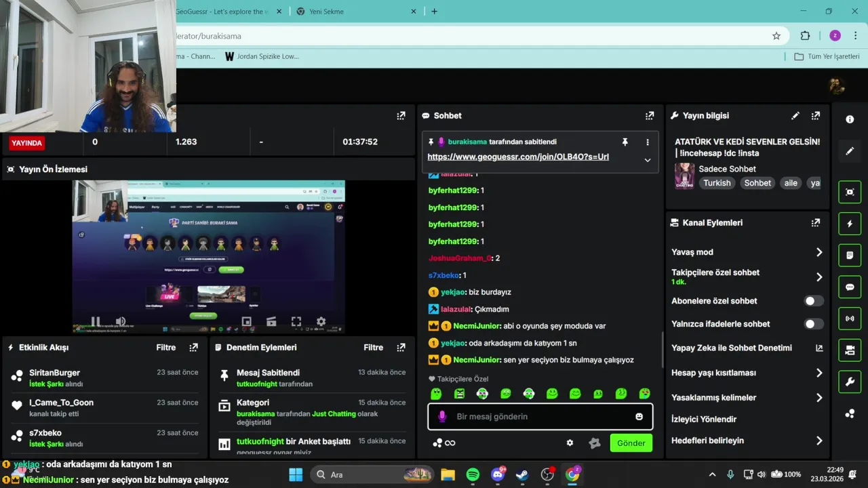The image size is (868, 488).
Task: Switch to the Yeni Sekme tab
Action: [357, 12]
